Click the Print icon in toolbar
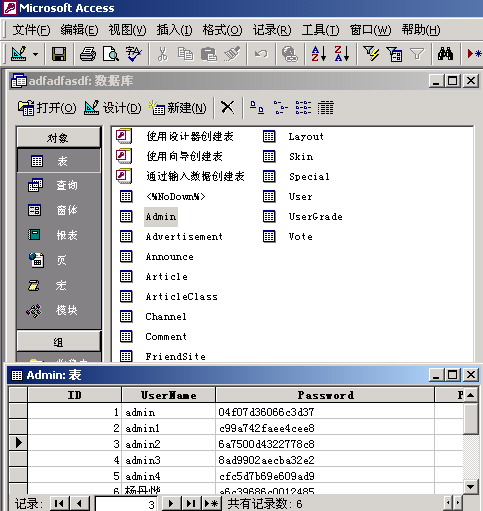483x511 pixels. [88, 54]
